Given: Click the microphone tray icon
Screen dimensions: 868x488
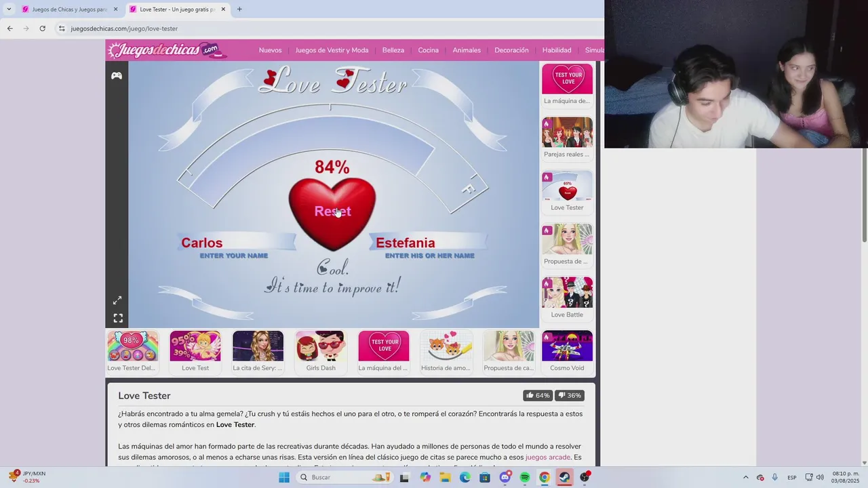Looking at the screenshot, I should [x=774, y=477].
